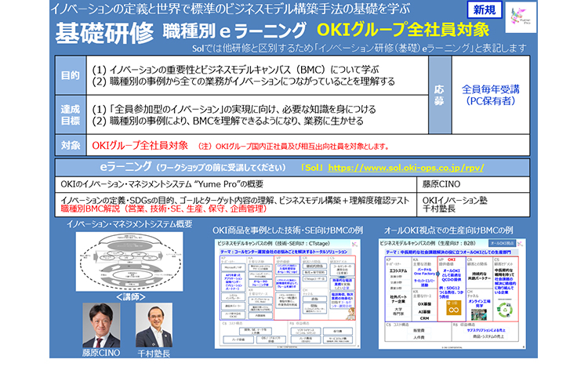Screen dimensions: 588x392
Task: Select the 注 note about 国内正社員
Action: 293,147
